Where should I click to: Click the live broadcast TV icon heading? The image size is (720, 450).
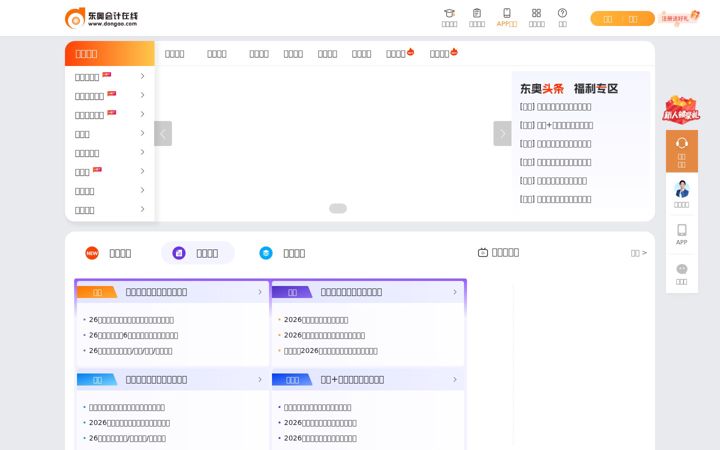point(498,253)
